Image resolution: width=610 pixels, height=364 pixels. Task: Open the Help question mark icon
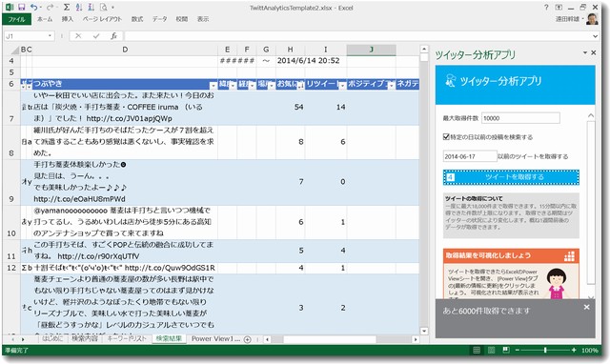coord(546,7)
